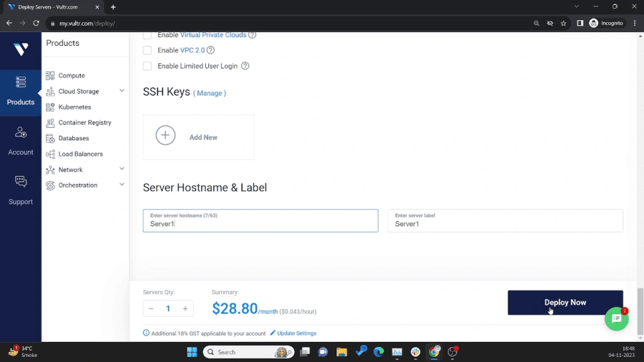The height and width of the screenshot is (362, 644).
Task: Switch to the Account section
Action: 20,140
